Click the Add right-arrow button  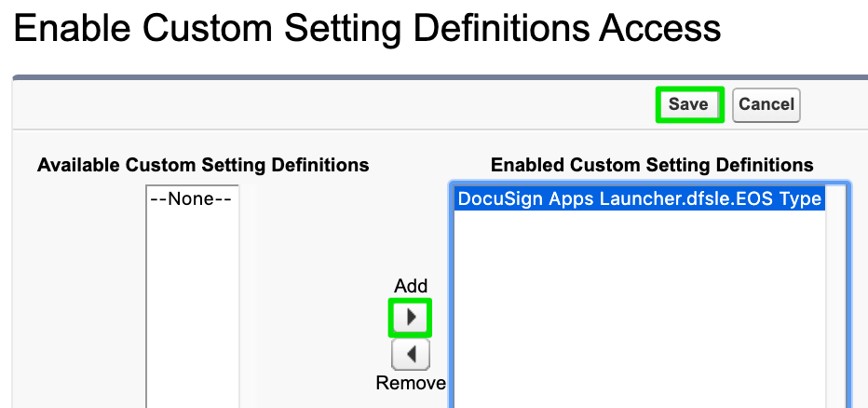coord(410,318)
